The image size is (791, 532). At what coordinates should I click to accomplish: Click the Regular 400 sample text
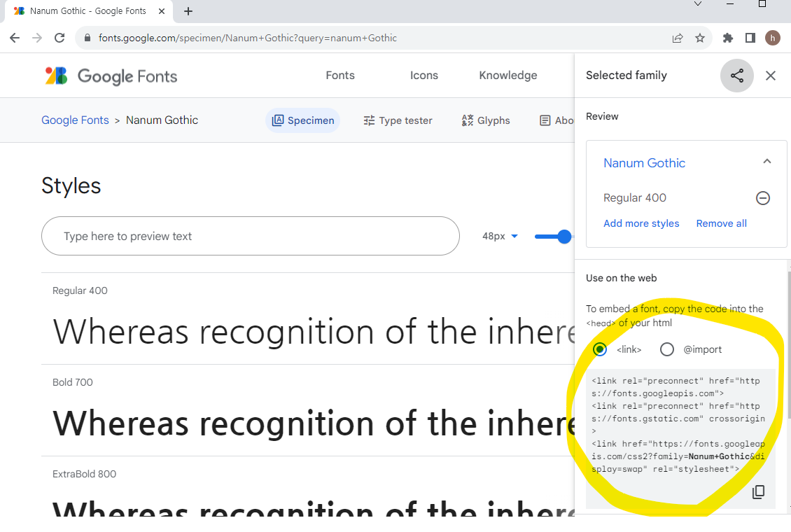(x=314, y=332)
